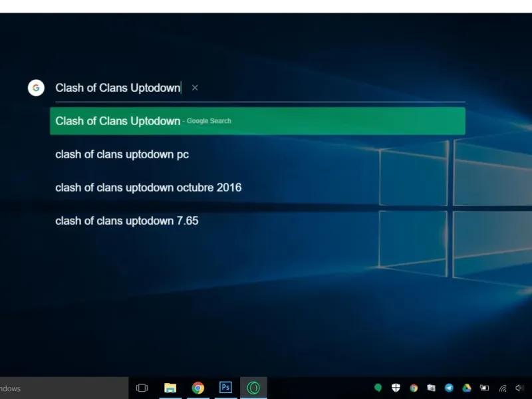This screenshot has height=399, width=532.
Task: Click the battery status tray icon
Action: tap(485, 388)
